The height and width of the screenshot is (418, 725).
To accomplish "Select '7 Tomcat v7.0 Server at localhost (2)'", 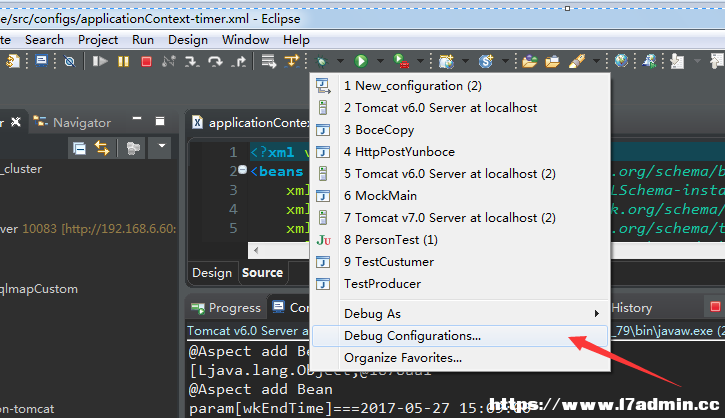I will pyautogui.click(x=461, y=218).
